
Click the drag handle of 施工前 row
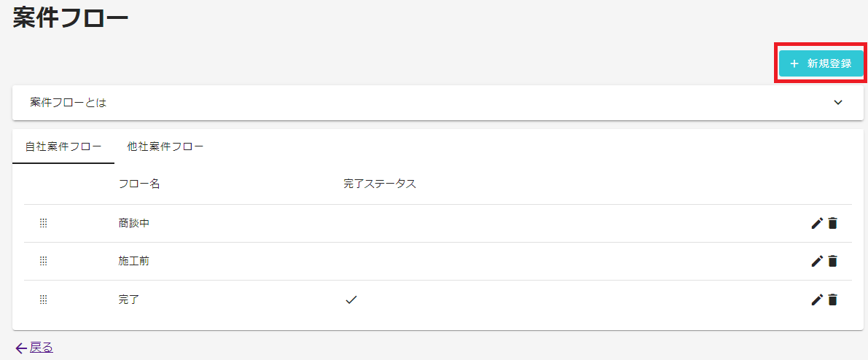[x=44, y=261]
